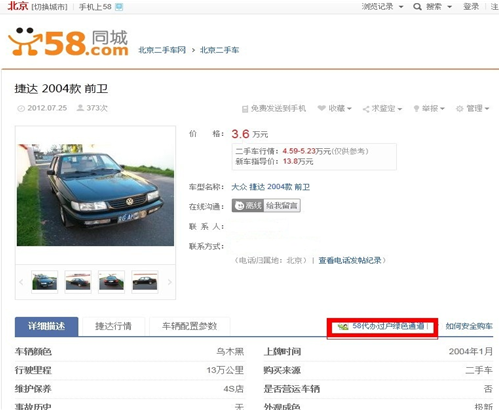Click the 捷达 2004款 前卫 title
The width and height of the screenshot is (499, 417).
(61, 89)
